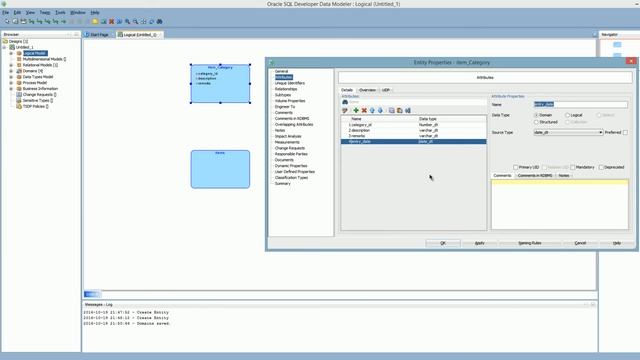This screenshot has width=640, height=360.
Task: Select Unique Identifiers in the properties list
Action: tap(289, 83)
